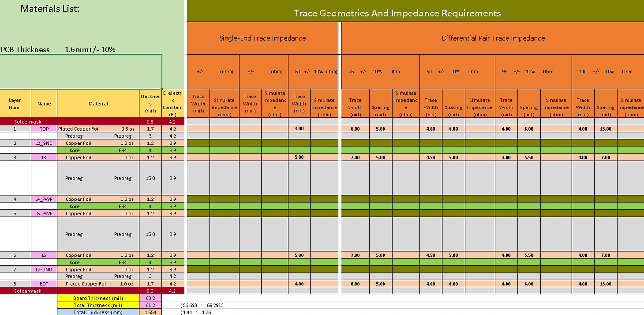
Task: Select the L7-GND layer name cell
Action: pyautogui.click(x=44, y=269)
